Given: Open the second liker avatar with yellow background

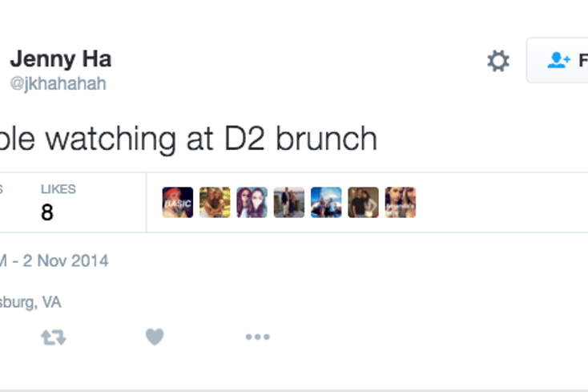Looking at the screenshot, I should pos(215,203).
